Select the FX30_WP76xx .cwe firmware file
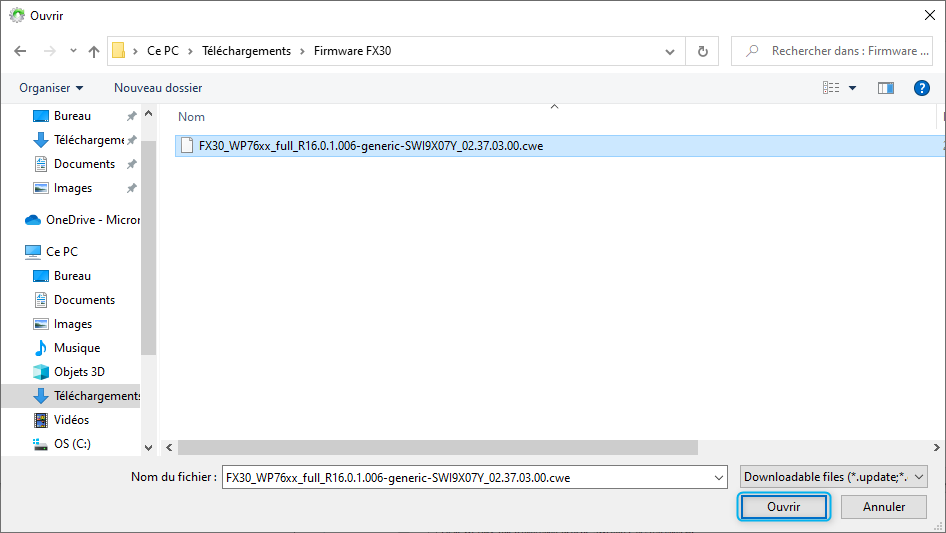 (370, 146)
